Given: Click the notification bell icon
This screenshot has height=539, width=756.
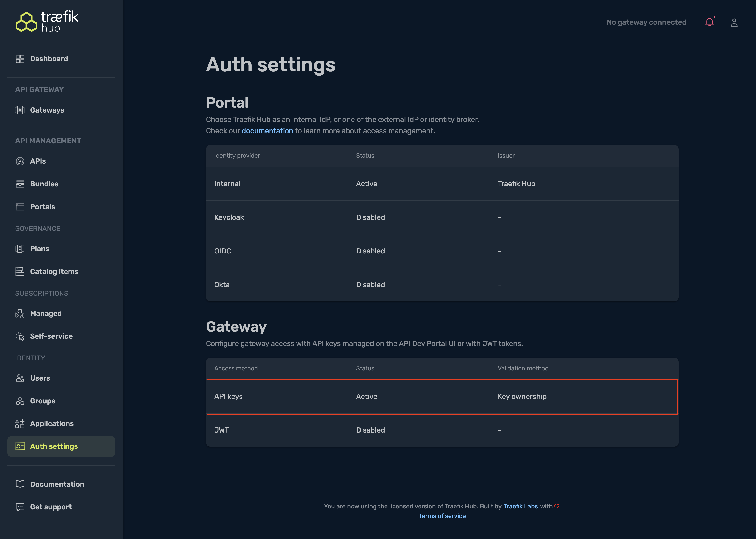Looking at the screenshot, I should (709, 22).
